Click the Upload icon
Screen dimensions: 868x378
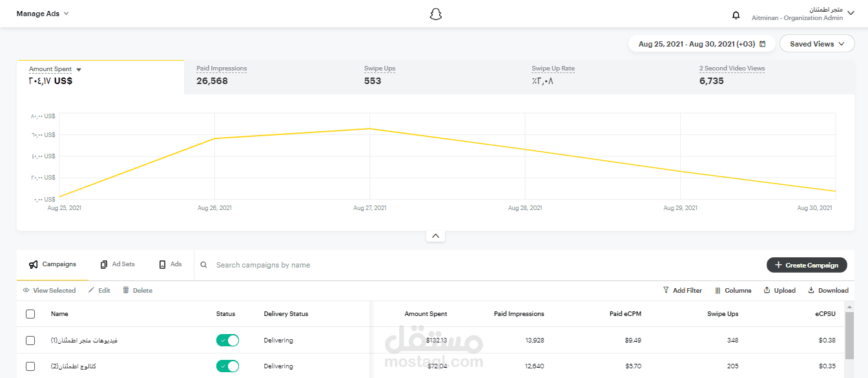click(x=767, y=290)
